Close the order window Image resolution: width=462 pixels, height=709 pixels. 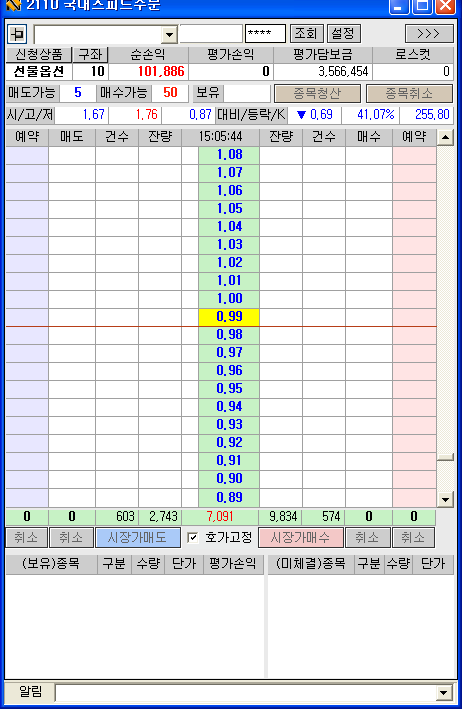click(x=445, y=6)
